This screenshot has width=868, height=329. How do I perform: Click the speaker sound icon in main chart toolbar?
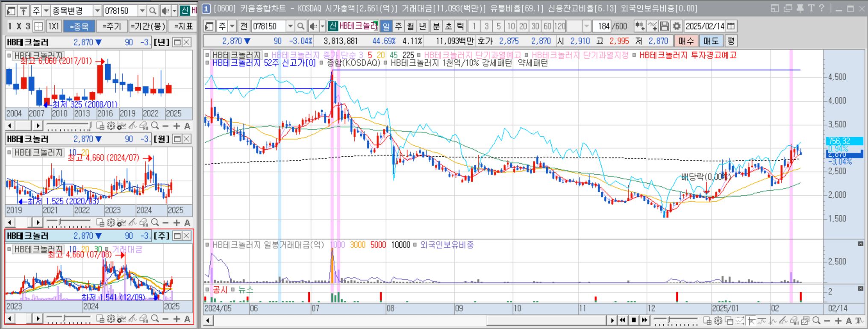click(x=313, y=26)
